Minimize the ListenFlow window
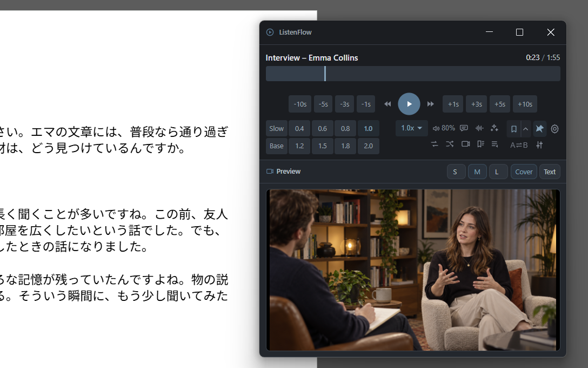 (489, 32)
